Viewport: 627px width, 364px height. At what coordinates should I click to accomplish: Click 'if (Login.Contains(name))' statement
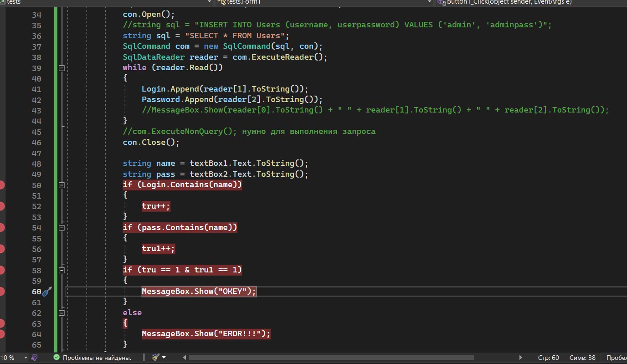coord(182,185)
